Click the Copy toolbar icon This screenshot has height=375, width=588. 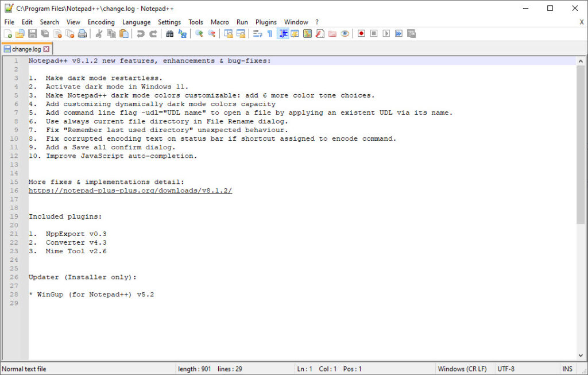click(x=111, y=34)
